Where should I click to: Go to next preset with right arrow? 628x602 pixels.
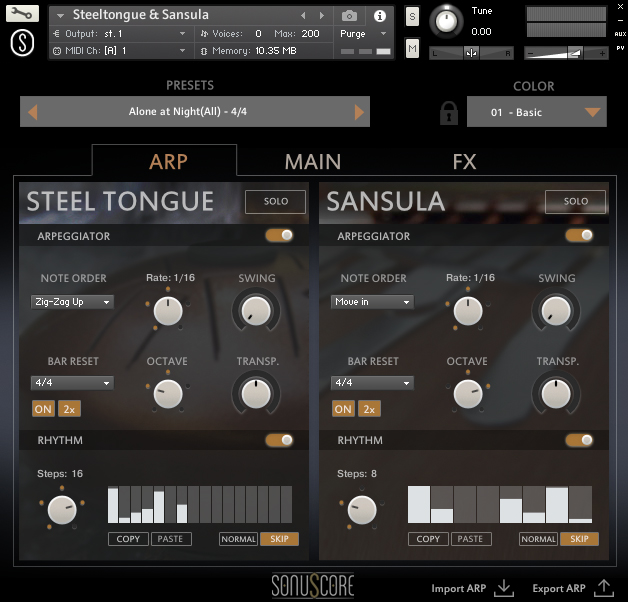357,112
